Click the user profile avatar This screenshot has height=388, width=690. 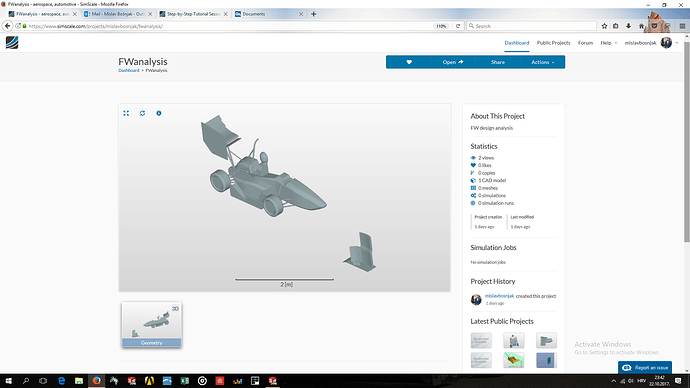pyautogui.click(x=666, y=43)
